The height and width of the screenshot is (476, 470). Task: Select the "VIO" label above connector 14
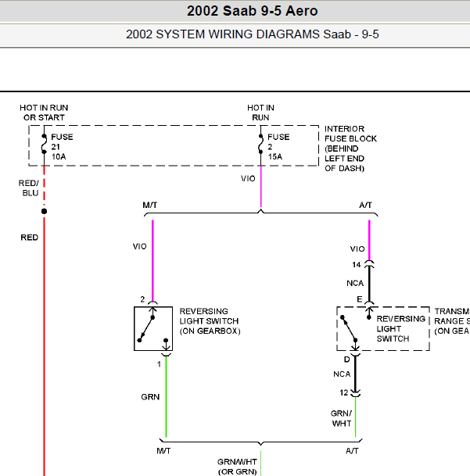357,249
